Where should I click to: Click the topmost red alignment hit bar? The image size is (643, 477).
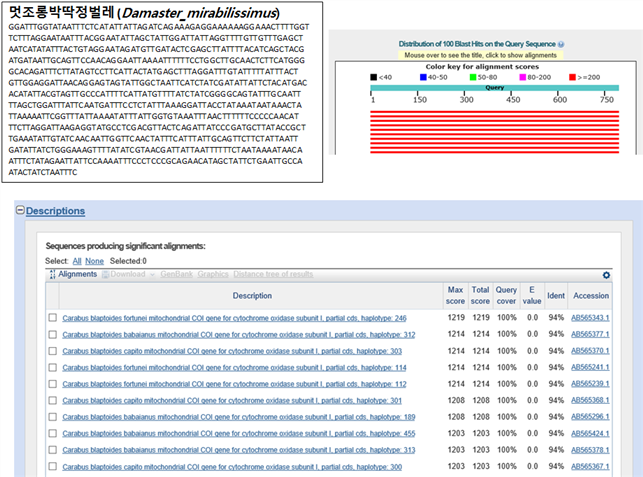(495, 112)
